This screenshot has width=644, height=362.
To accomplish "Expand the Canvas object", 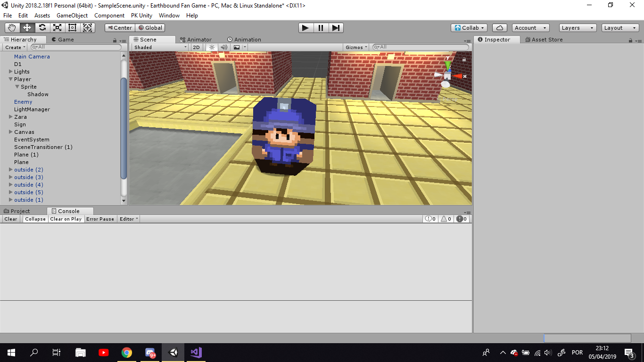I will click(x=11, y=132).
